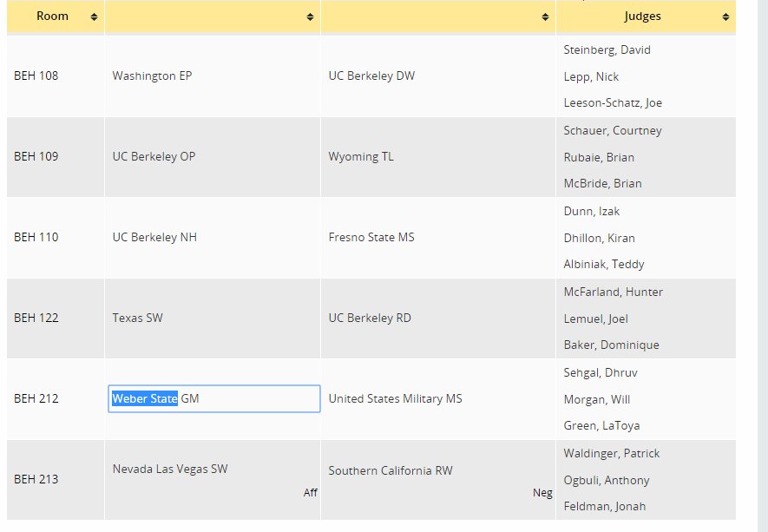
Task: Click judge Morgan, Will
Action: [596, 400]
